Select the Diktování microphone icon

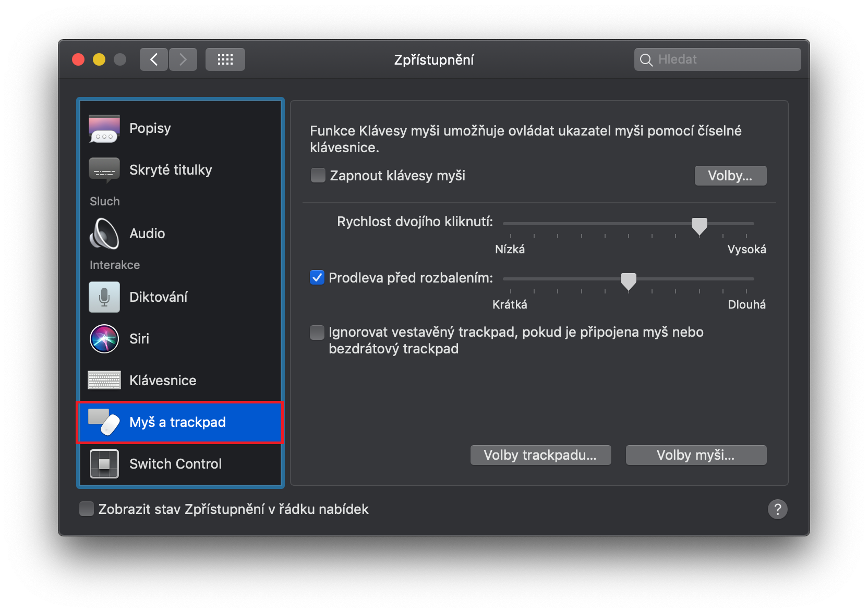pyautogui.click(x=104, y=297)
